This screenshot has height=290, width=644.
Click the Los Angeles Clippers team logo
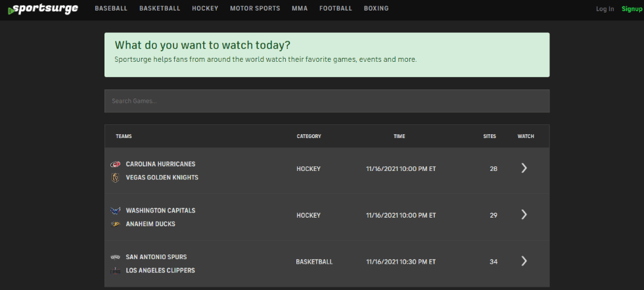(116, 271)
